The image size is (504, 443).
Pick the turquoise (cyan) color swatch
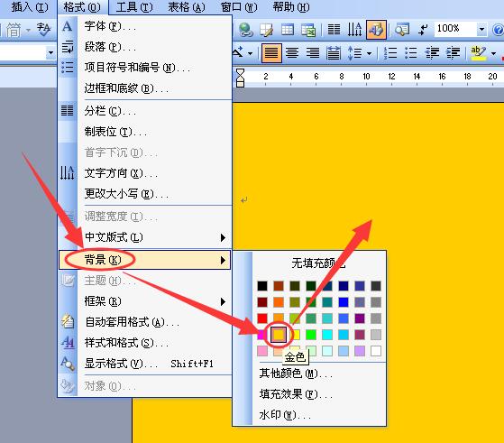327,335
